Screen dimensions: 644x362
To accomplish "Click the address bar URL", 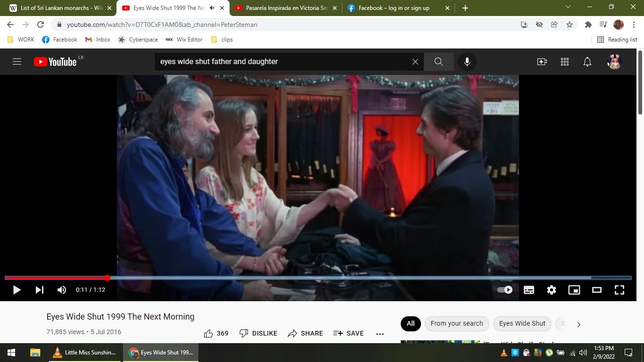I will click(162, 25).
